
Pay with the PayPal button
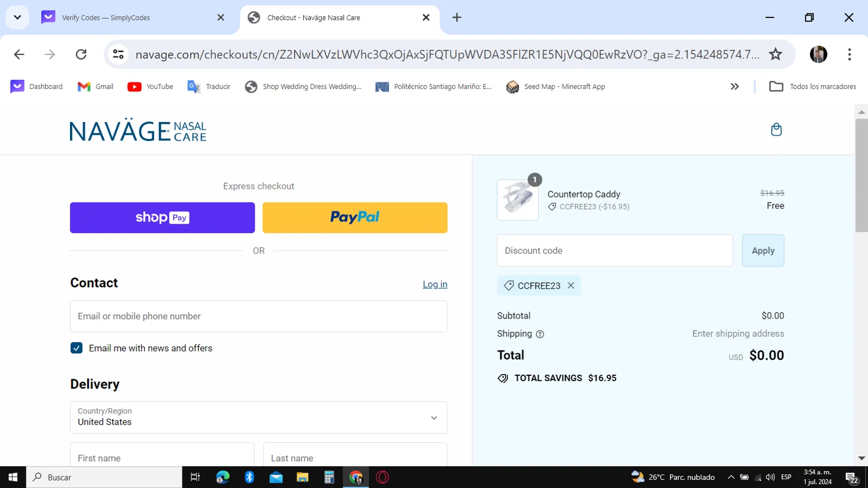pyautogui.click(x=355, y=218)
